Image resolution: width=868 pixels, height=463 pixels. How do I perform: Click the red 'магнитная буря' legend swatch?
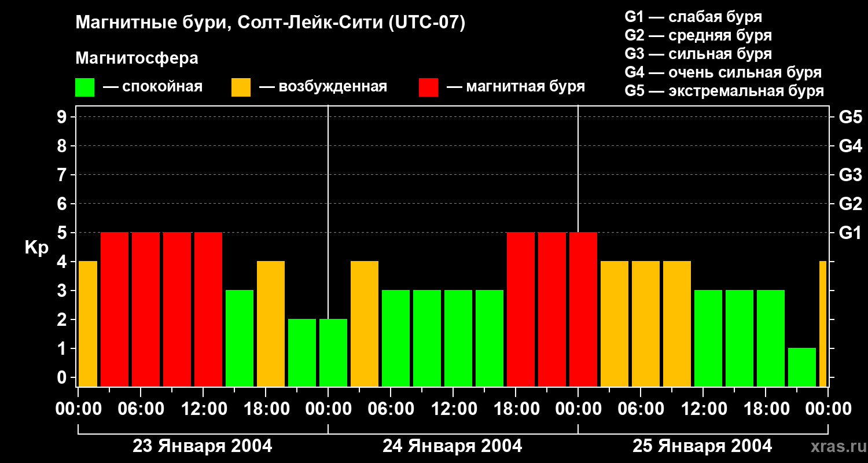(428, 87)
